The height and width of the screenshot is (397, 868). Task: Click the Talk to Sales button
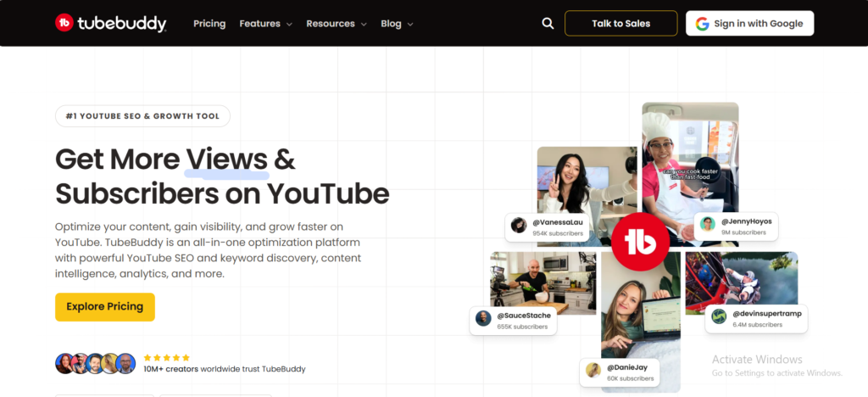coord(621,23)
